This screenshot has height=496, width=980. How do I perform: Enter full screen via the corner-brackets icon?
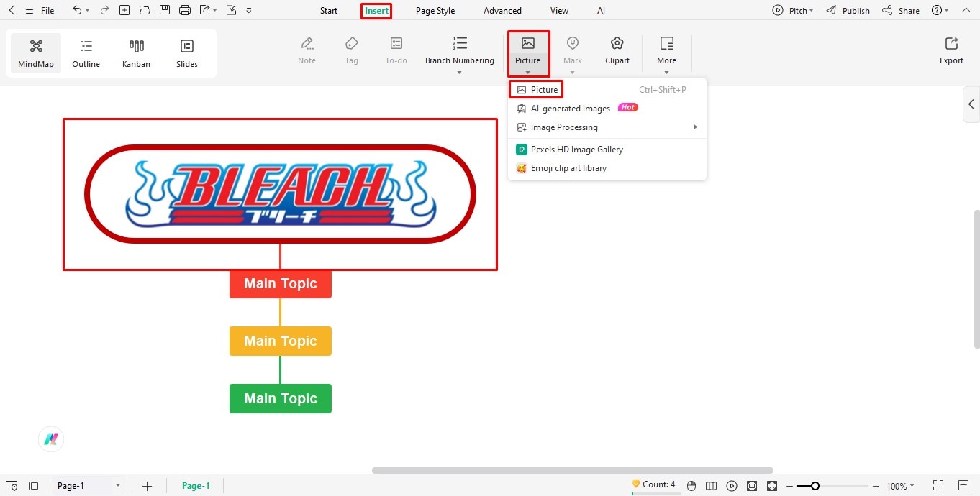(938, 486)
